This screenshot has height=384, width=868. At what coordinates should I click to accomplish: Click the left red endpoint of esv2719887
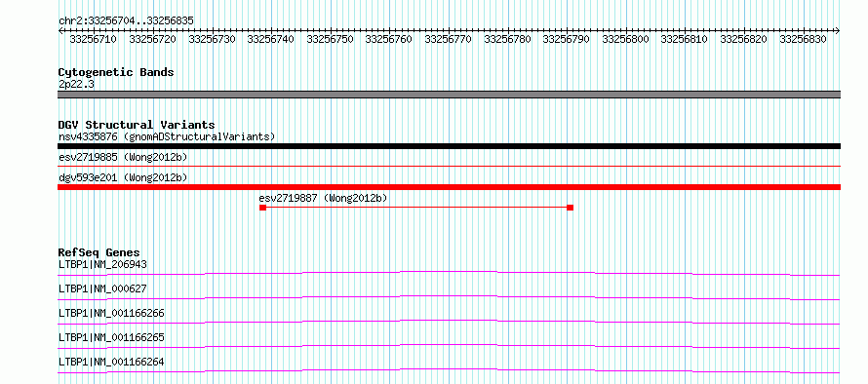tap(263, 208)
